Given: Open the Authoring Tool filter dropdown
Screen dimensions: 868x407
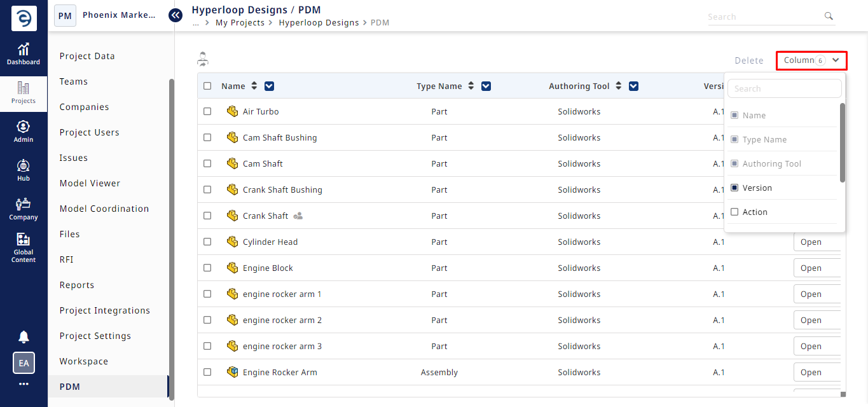Looking at the screenshot, I should coord(633,86).
